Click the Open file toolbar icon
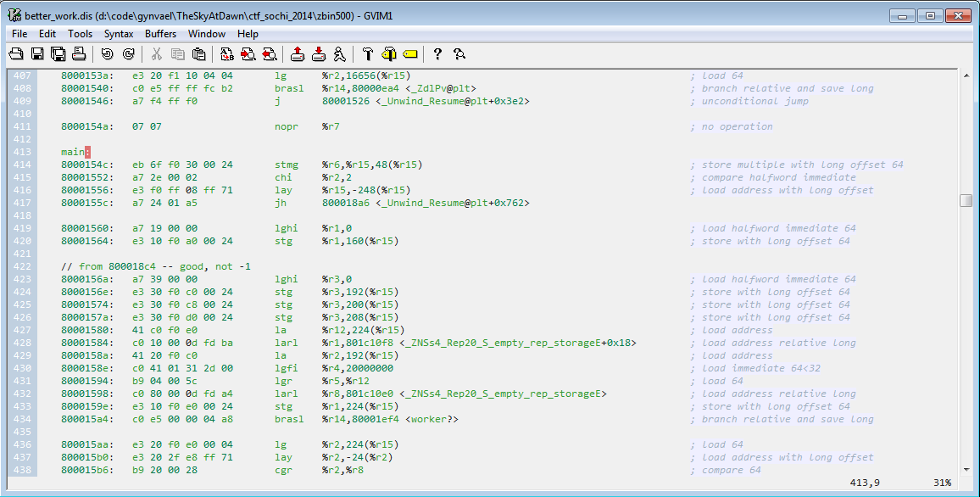Viewport: 980px width, 497px height. 16,54
